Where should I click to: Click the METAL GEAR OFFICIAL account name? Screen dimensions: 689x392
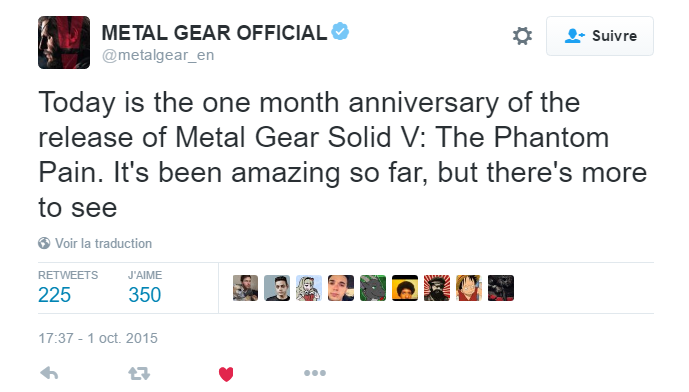214,33
